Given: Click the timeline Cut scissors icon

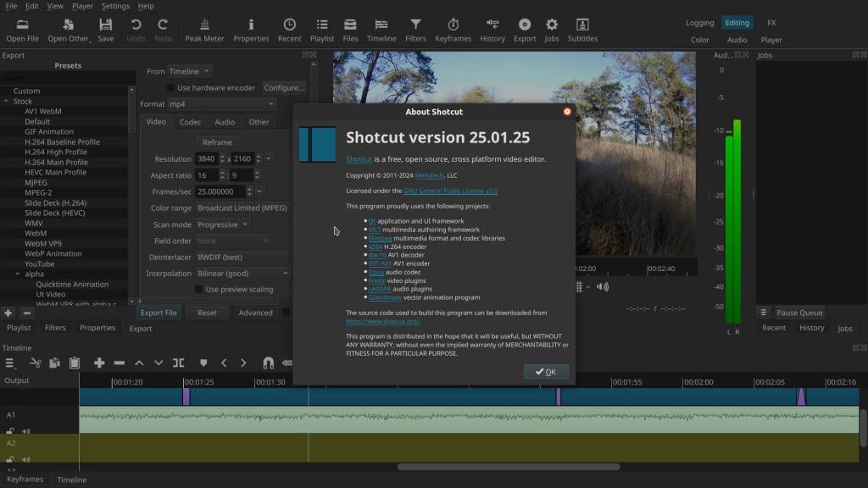Looking at the screenshot, I should [x=35, y=363].
